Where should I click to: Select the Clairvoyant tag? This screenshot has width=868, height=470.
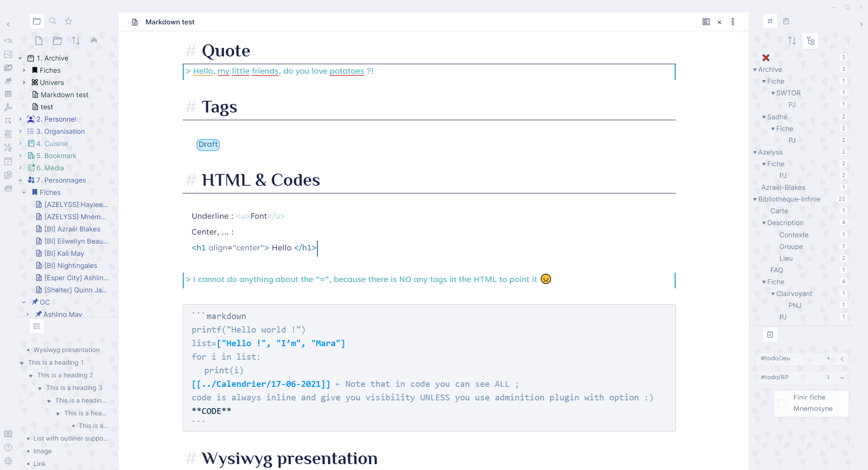[794, 294]
